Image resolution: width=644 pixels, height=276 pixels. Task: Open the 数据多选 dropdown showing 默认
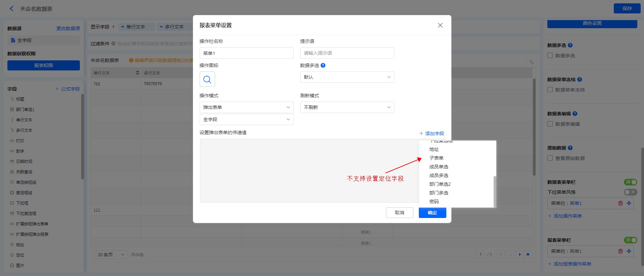[347, 77]
